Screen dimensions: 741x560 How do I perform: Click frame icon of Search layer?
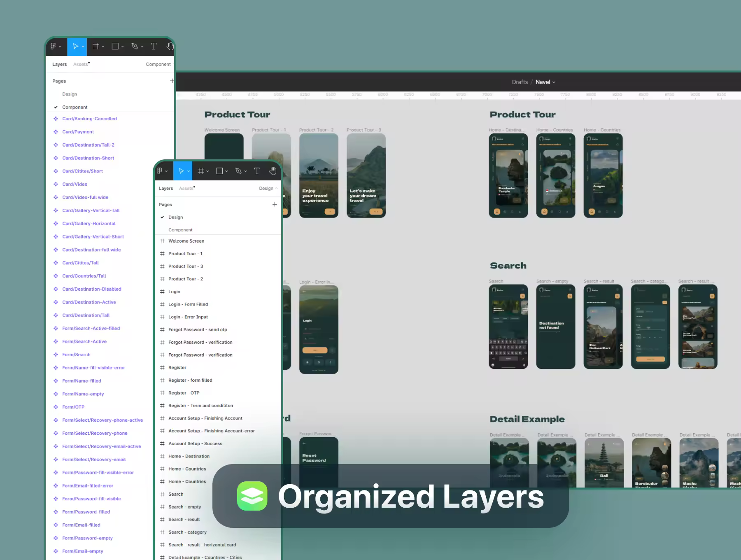(x=162, y=494)
